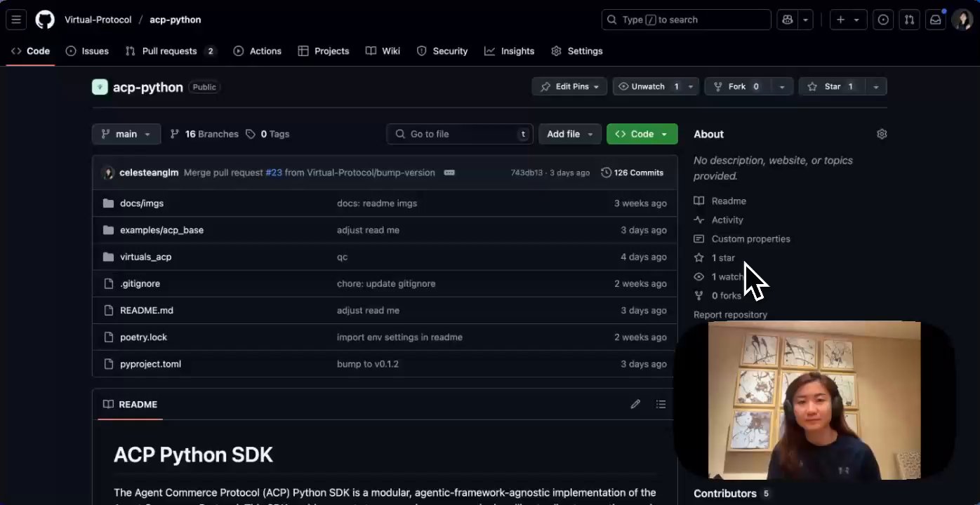Click the celesteanglm author name
Viewport: 980px width, 505px height.
click(x=149, y=173)
